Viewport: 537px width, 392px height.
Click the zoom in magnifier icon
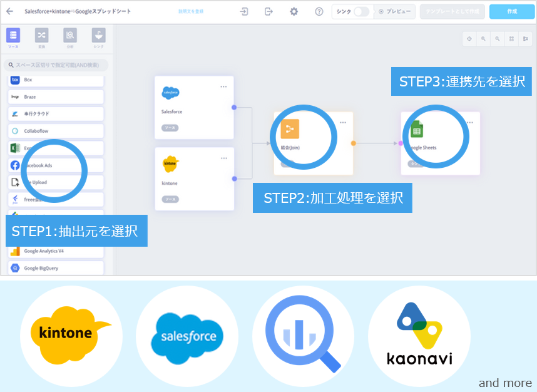click(483, 39)
